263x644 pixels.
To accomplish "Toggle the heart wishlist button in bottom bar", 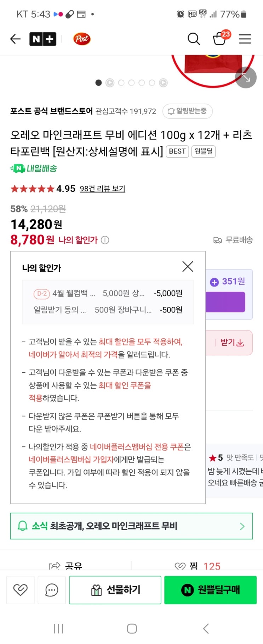I will (21, 590).
